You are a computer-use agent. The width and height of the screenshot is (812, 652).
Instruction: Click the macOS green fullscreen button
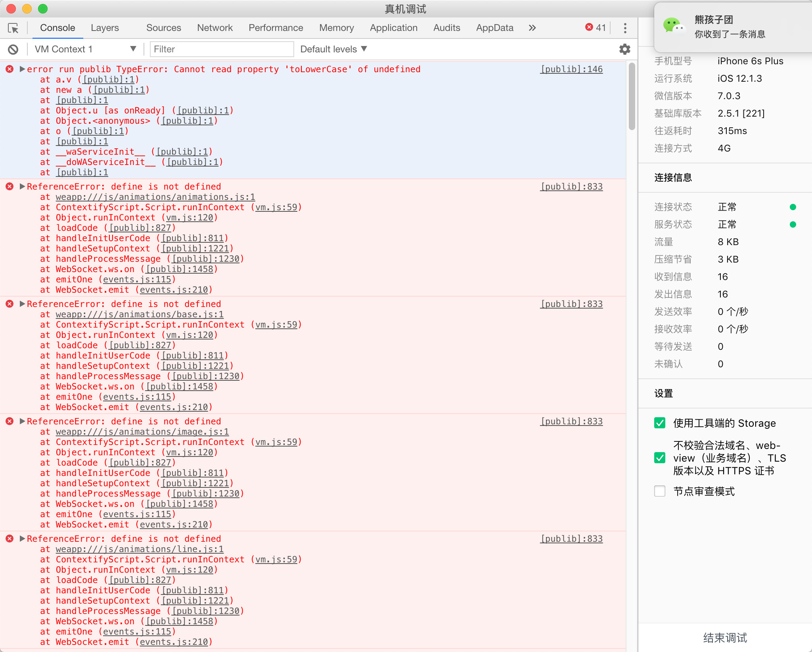(x=43, y=9)
